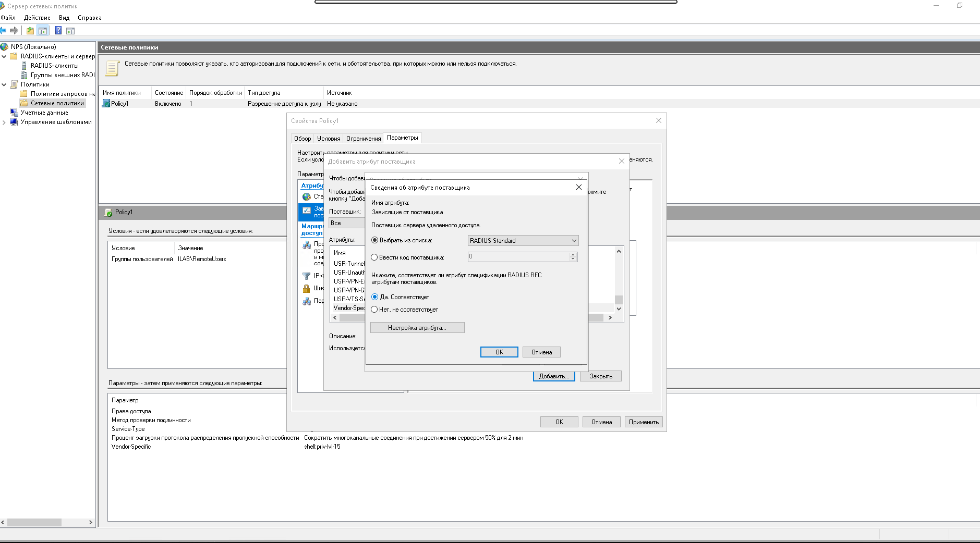Toggle the Show/Hide Action Pane toolbar icon

(x=70, y=31)
